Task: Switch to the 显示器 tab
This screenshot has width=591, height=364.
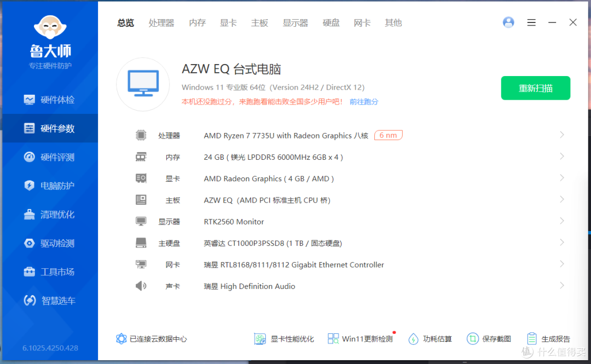Action: [x=296, y=23]
